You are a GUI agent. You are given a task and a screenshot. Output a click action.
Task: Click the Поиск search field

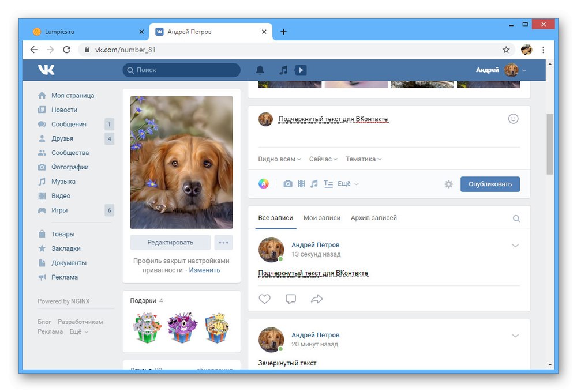pyautogui.click(x=181, y=70)
